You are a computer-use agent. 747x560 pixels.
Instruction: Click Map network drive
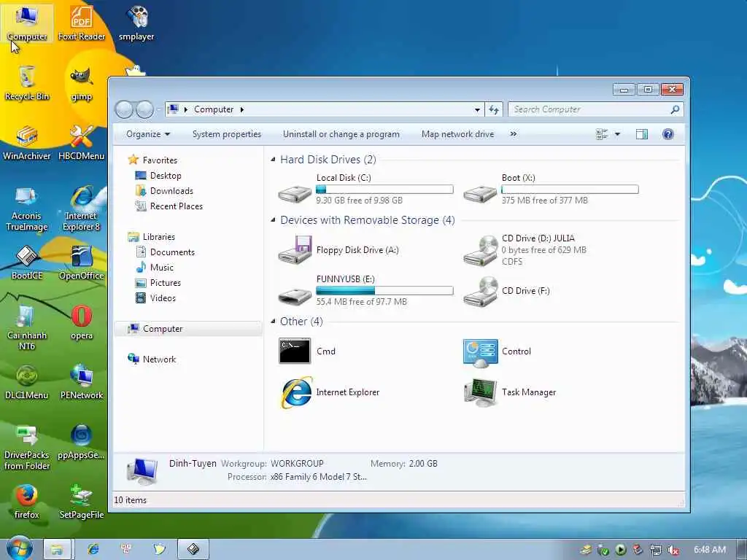tap(457, 134)
